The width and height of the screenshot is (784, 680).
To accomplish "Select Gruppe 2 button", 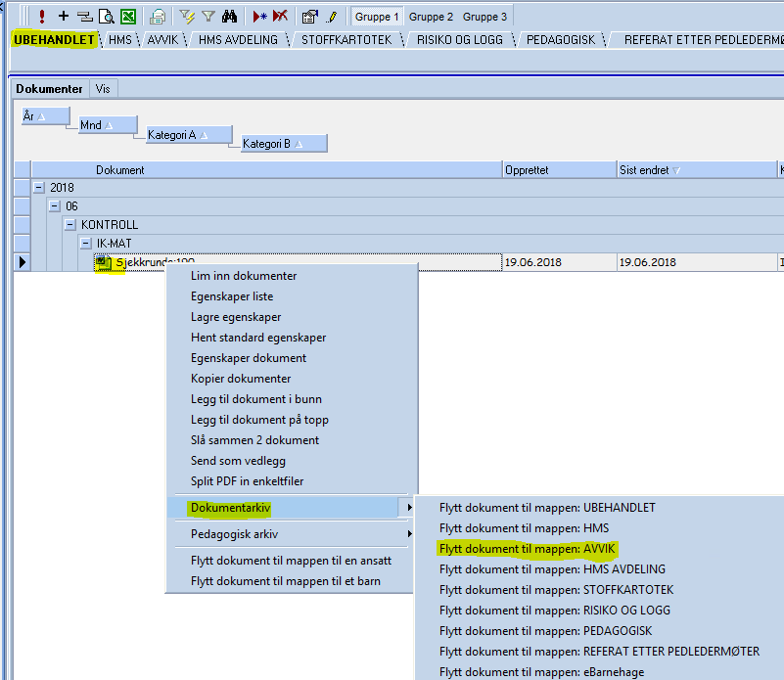I will (x=431, y=17).
